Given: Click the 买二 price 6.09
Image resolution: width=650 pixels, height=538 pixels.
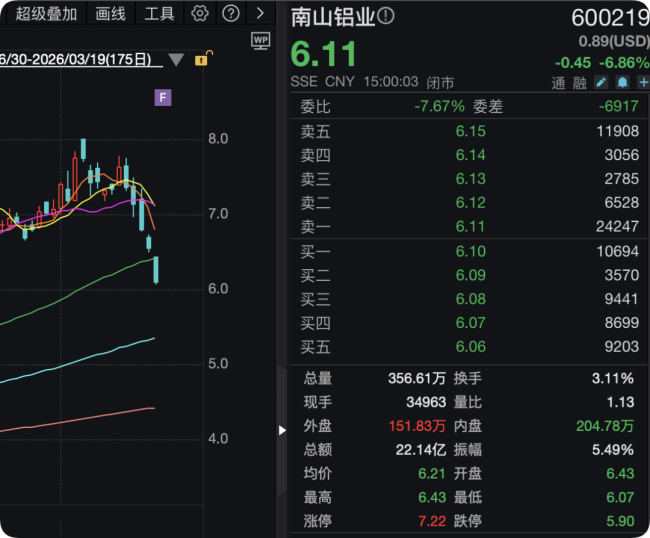Looking at the screenshot, I should tap(471, 275).
